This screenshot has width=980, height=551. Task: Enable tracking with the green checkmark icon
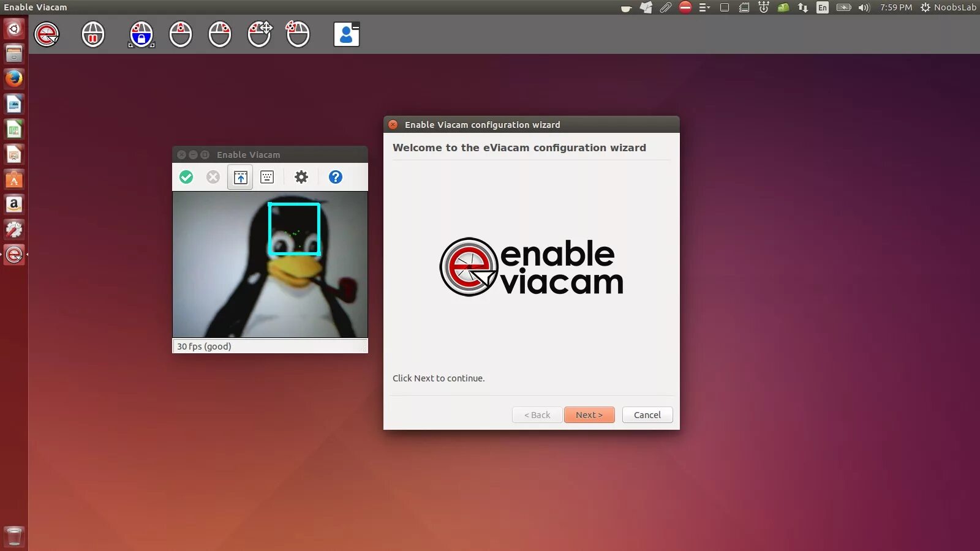tap(186, 177)
